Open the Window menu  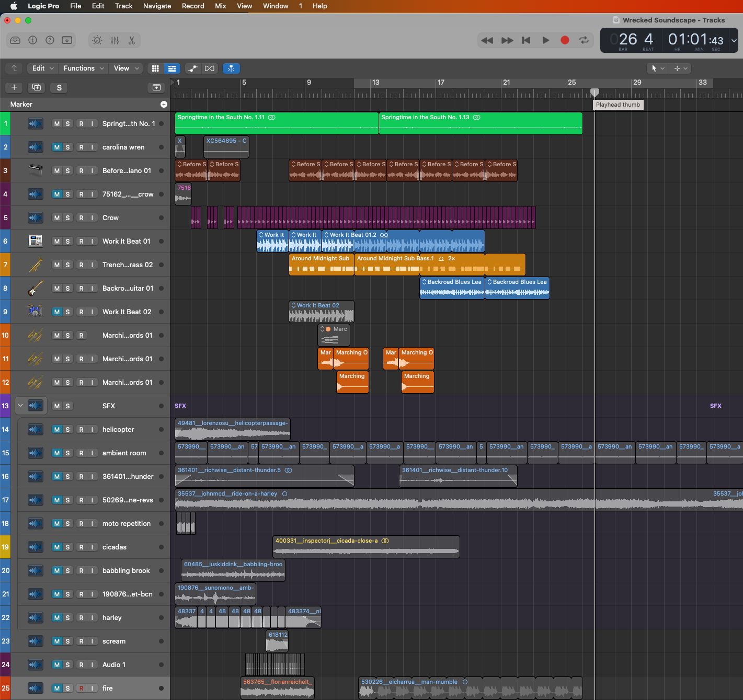pyautogui.click(x=276, y=6)
